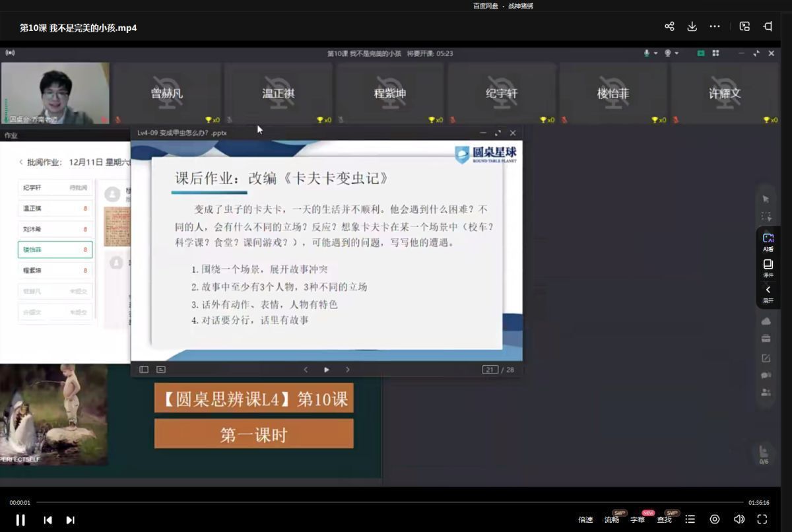Image resolution: width=792 pixels, height=532 pixels.
Task: Jump to the previous video in the player
Action: (x=48, y=520)
